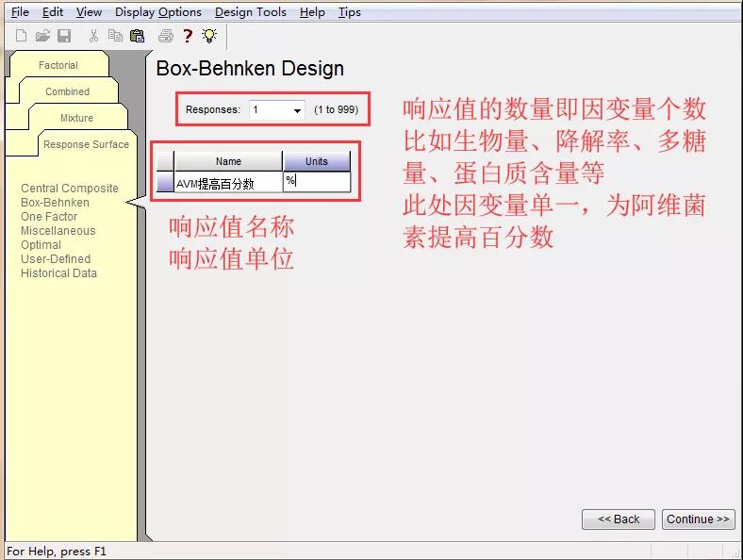The height and width of the screenshot is (560, 743).
Task: Choose Central Composite design
Action: point(70,189)
